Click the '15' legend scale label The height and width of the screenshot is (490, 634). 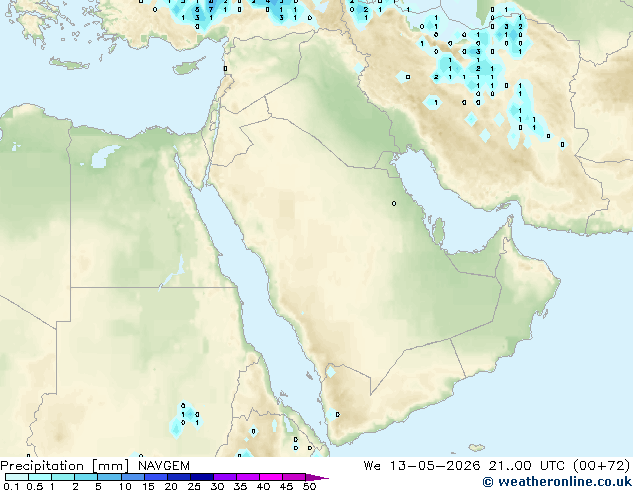coord(148,486)
